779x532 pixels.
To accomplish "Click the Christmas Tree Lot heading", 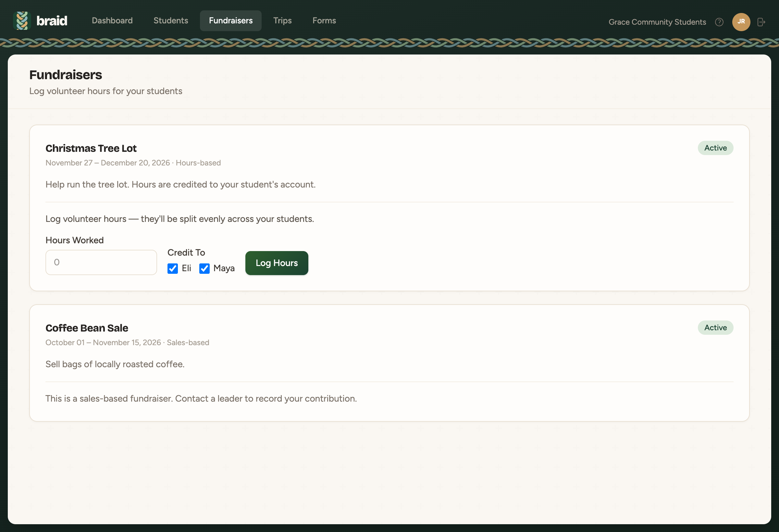I will point(91,148).
